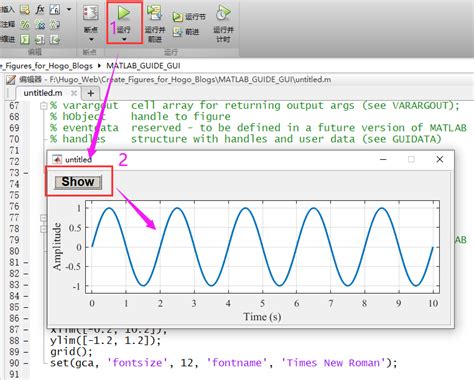The image size is (474, 380).
Task: Click the 注释 (Comment) label
Action: pos(7,24)
